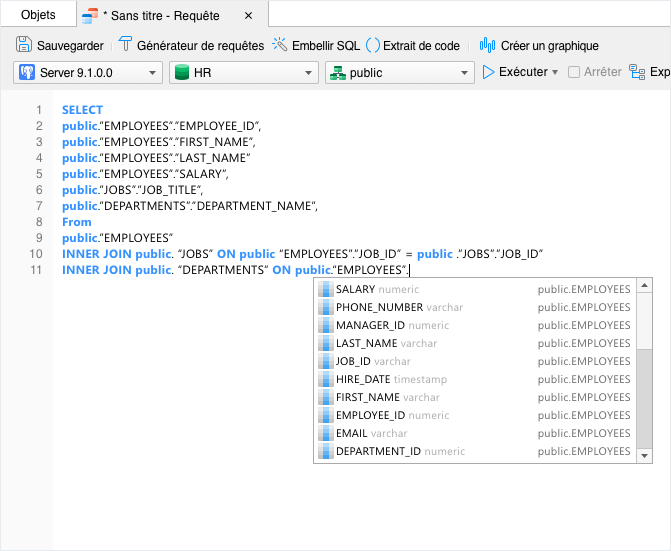
Task: Click the column icon beside EMAIL
Action: (x=326, y=433)
